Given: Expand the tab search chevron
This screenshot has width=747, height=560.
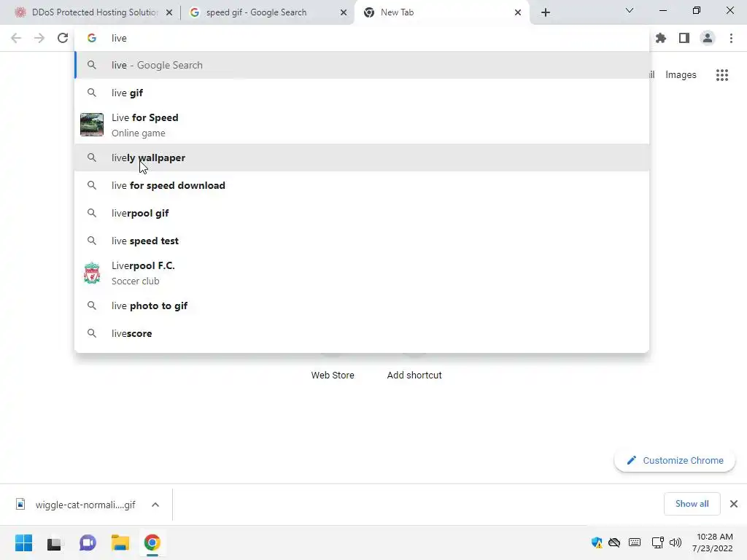Looking at the screenshot, I should [x=630, y=10].
